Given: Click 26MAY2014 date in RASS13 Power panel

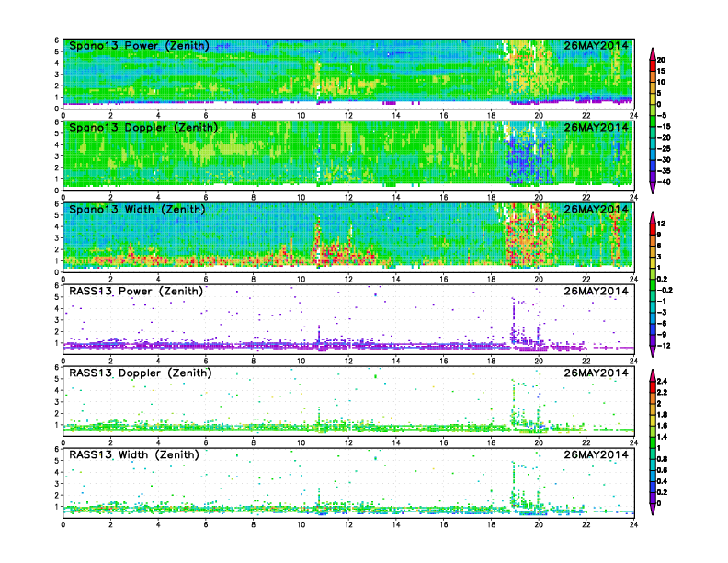Looking at the screenshot, I should click(597, 292).
